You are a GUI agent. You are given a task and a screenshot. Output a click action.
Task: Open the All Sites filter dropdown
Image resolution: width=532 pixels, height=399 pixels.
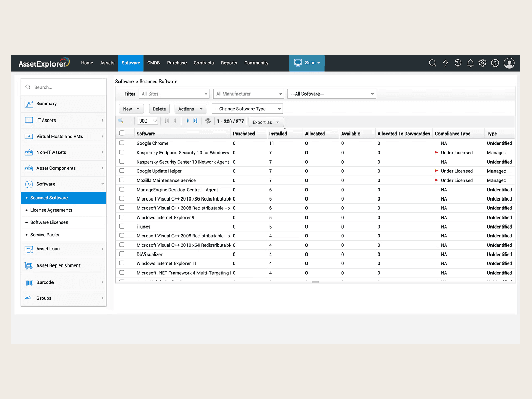tap(174, 94)
